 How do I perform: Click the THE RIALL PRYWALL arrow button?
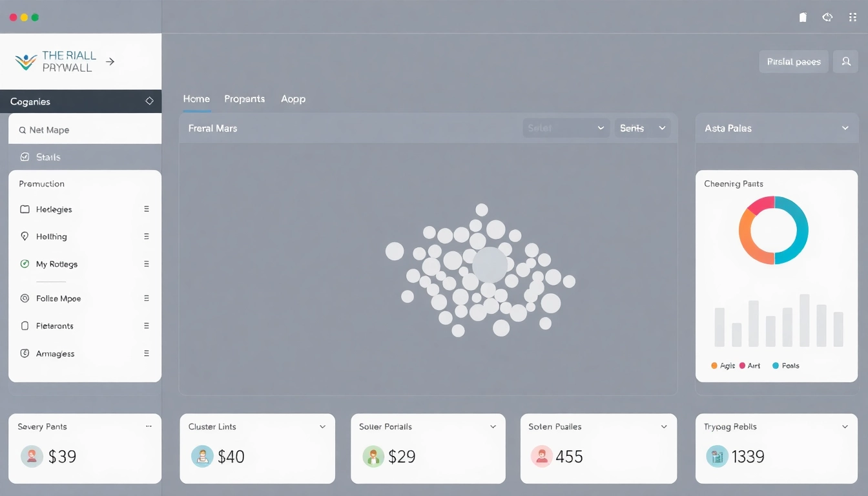tap(110, 61)
